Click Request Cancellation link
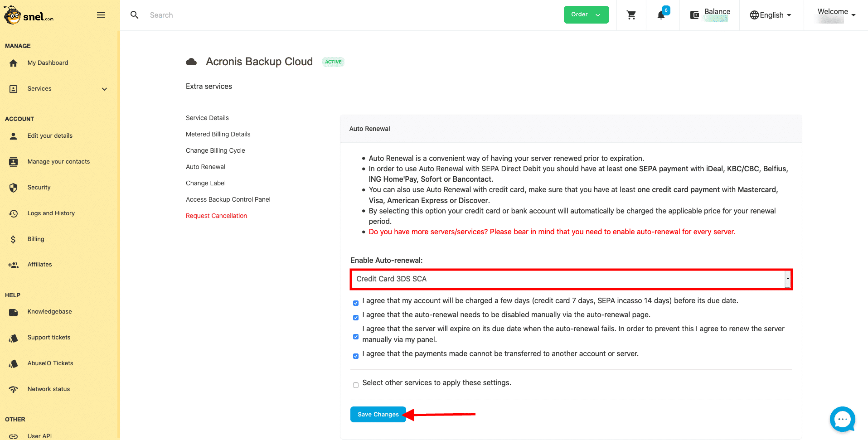Image resolution: width=868 pixels, height=440 pixels. pos(216,216)
